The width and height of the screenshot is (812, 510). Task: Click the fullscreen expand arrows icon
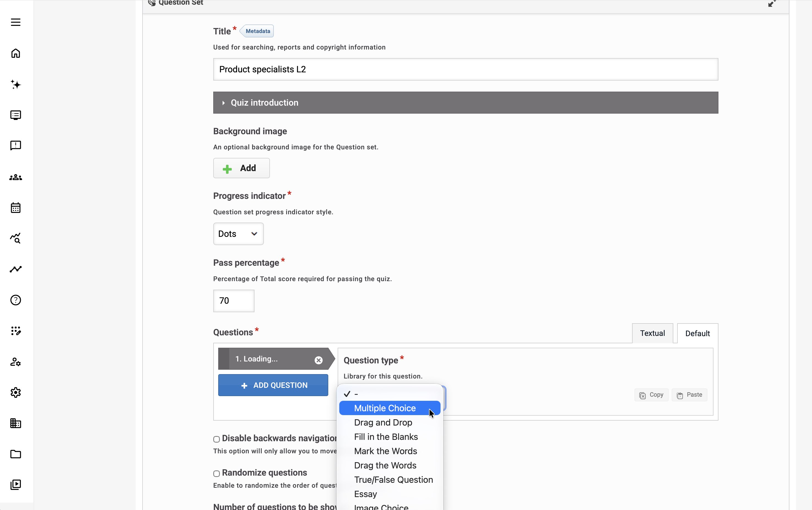[772, 3]
